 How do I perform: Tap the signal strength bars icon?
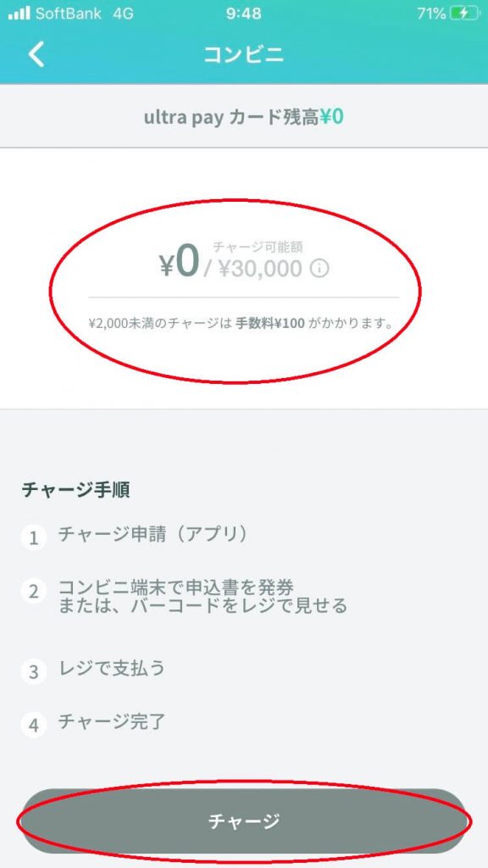(x=19, y=14)
